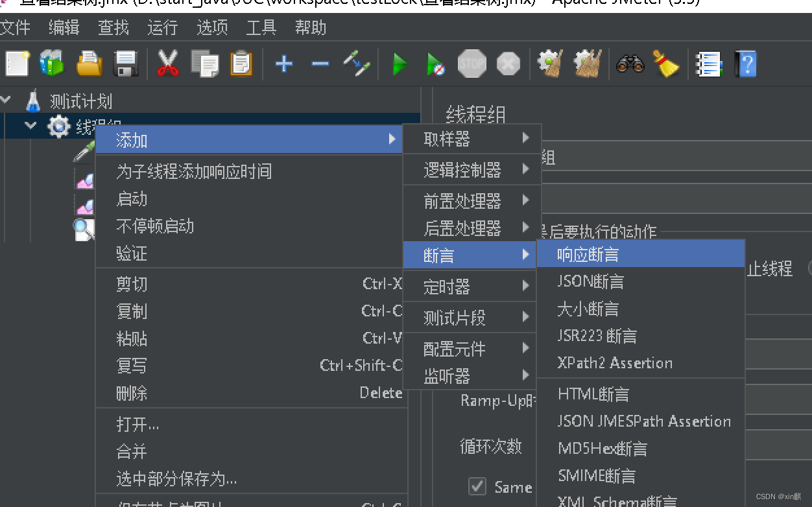
Task: Save the current test plan
Action: click(126, 63)
